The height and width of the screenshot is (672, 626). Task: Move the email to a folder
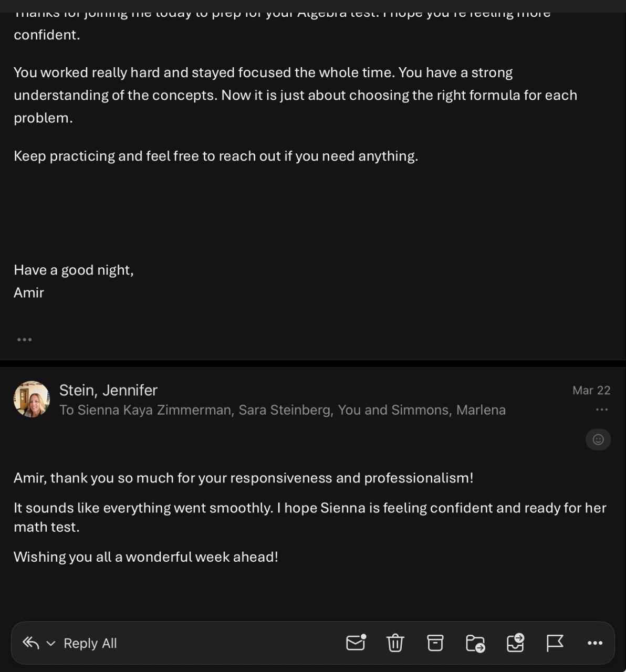(475, 643)
